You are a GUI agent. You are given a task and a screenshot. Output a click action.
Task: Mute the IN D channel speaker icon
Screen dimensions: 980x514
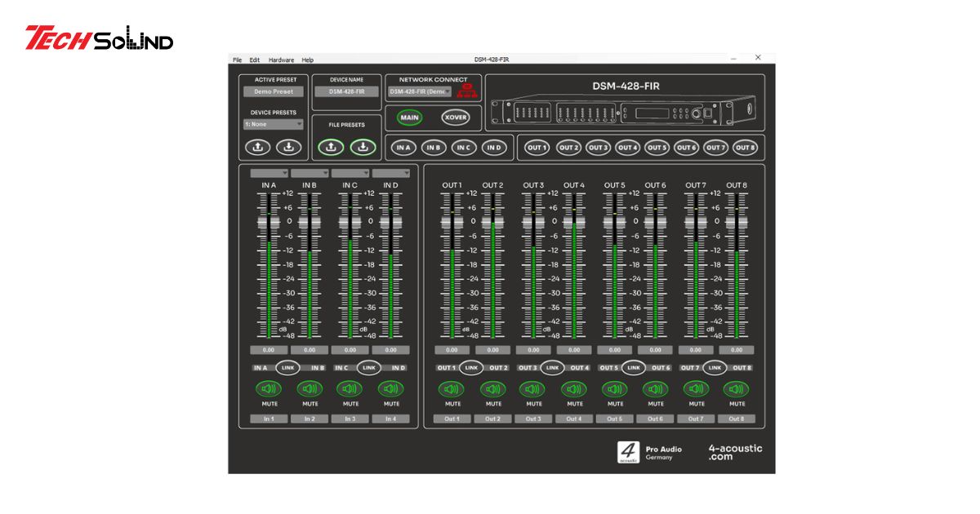(x=390, y=389)
